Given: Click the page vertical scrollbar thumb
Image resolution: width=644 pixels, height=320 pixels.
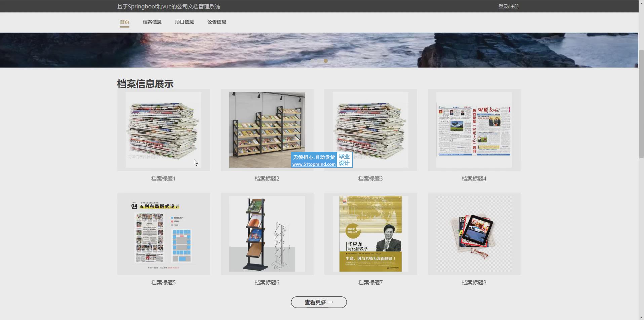Looking at the screenshot, I should pos(641,104).
